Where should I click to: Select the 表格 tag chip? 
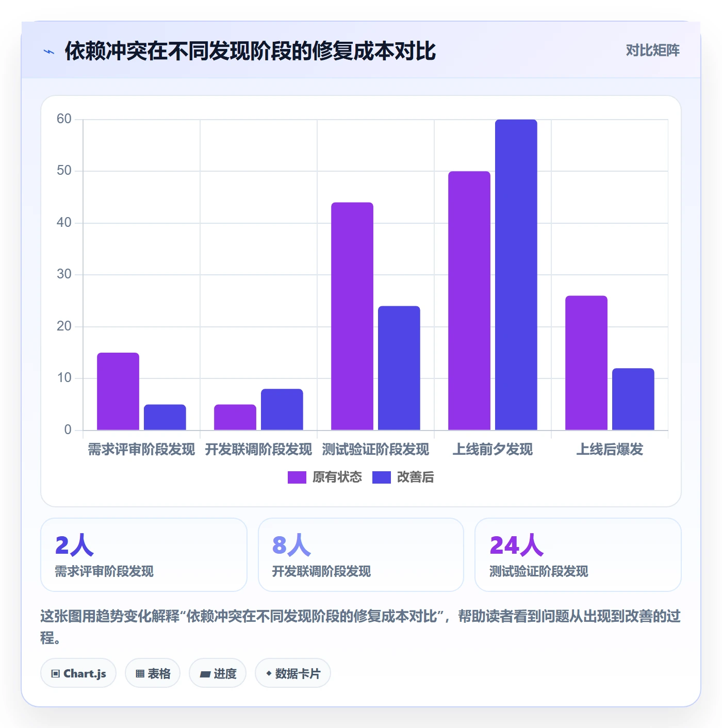point(153,673)
